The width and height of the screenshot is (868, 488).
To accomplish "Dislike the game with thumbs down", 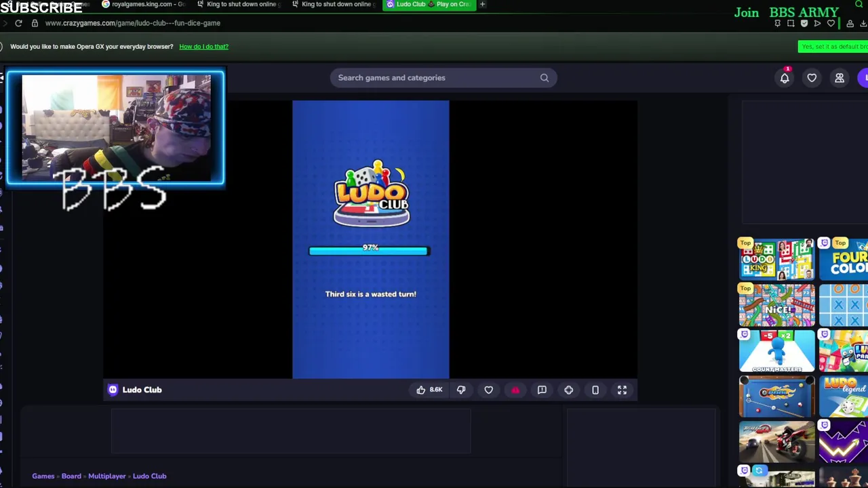I will coord(461,390).
